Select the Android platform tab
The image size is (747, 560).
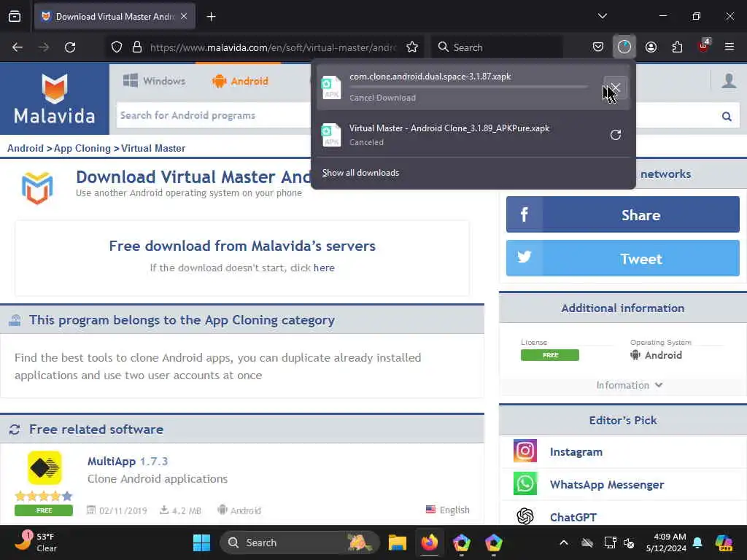tap(240, 81)
